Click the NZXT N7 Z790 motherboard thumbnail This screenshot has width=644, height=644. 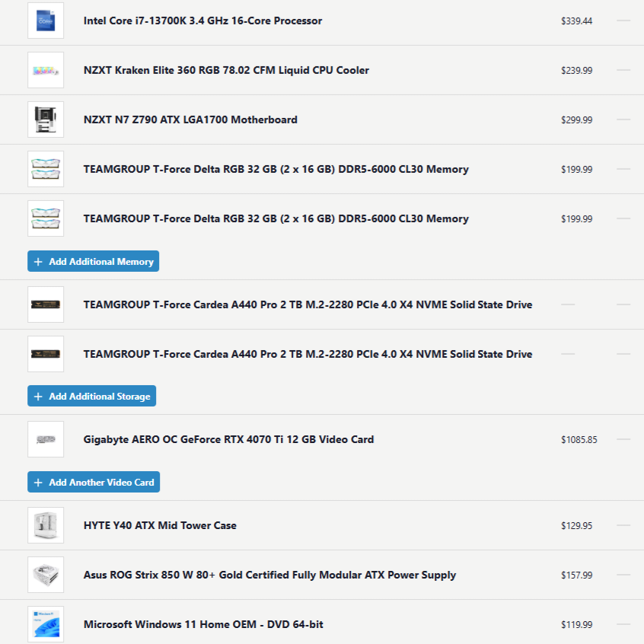click(46, 120)
